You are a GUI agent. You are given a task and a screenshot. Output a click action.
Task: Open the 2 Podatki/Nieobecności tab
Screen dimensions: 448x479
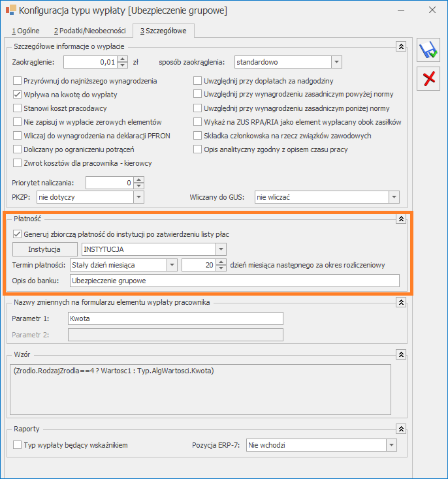(x=89, y=31)
